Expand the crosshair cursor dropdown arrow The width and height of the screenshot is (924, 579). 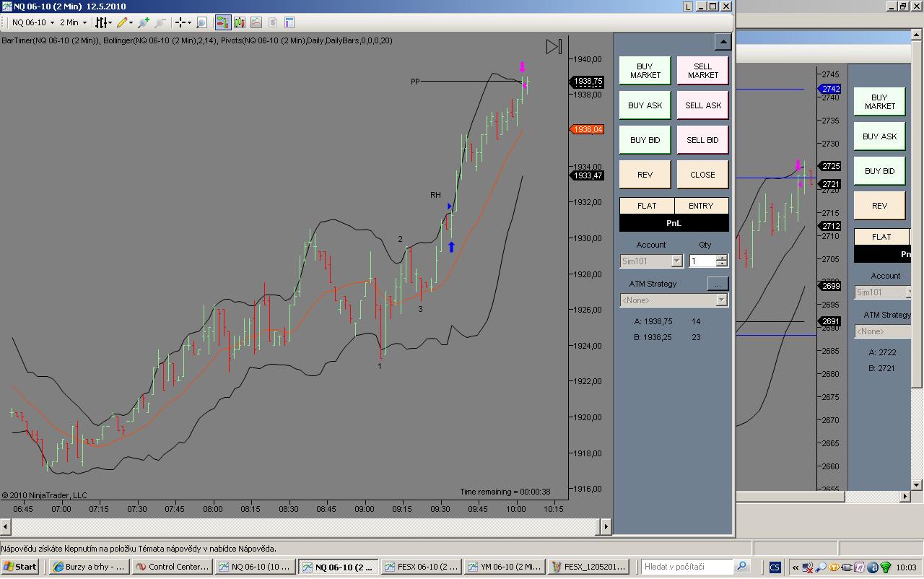(189, 23)
